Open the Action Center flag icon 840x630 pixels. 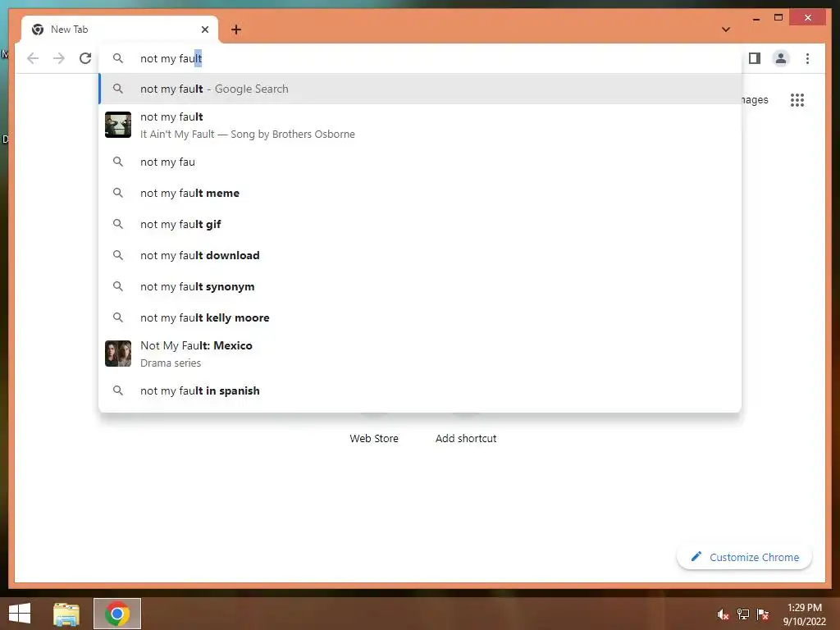point(763,614)
